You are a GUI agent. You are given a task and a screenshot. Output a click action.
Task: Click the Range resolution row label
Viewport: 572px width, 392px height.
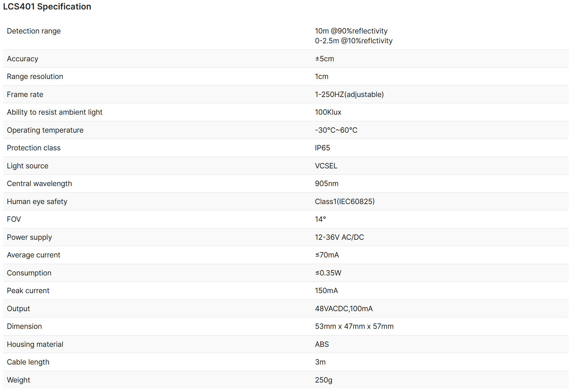coord(35,76)
